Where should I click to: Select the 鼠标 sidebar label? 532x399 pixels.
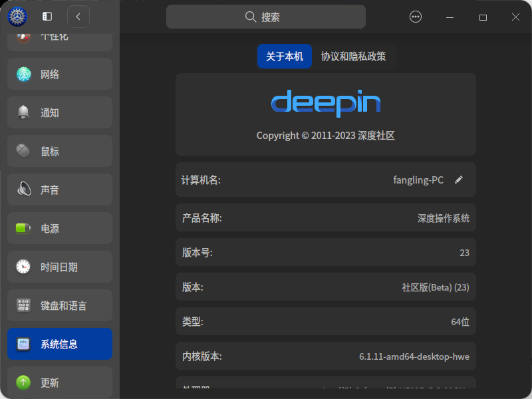(x=50, y=152)
